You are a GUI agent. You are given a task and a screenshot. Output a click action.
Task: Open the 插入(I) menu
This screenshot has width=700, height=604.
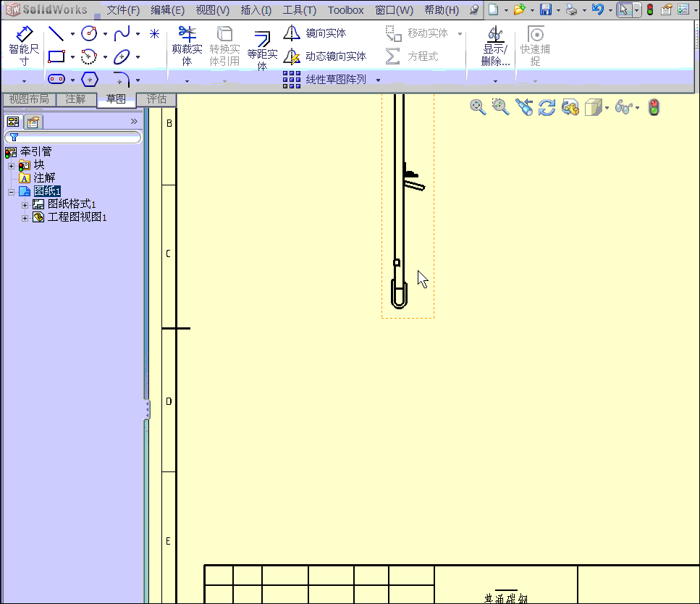[x=256, y=10]
